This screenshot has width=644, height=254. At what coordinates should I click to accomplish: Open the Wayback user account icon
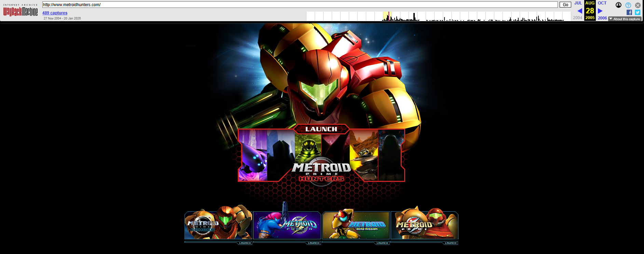coord(618,5)
